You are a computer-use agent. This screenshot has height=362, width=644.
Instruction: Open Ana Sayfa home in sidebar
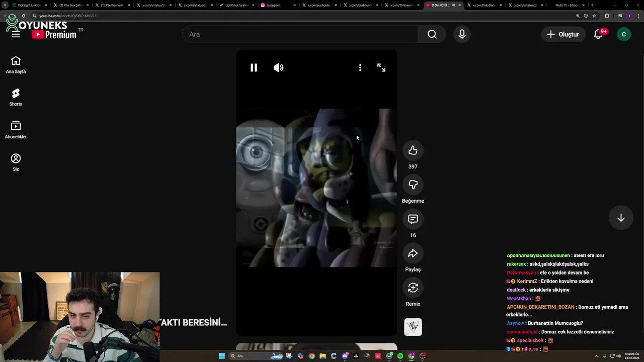pos(16,65)
